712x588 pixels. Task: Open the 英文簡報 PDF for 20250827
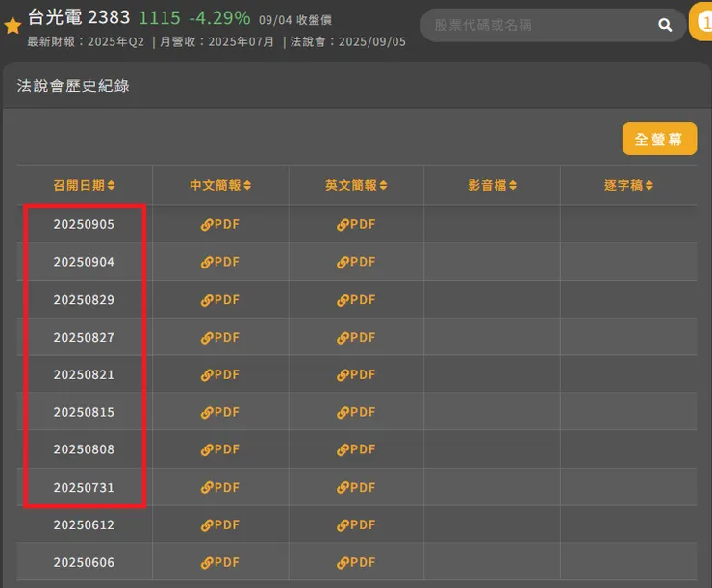356,337
